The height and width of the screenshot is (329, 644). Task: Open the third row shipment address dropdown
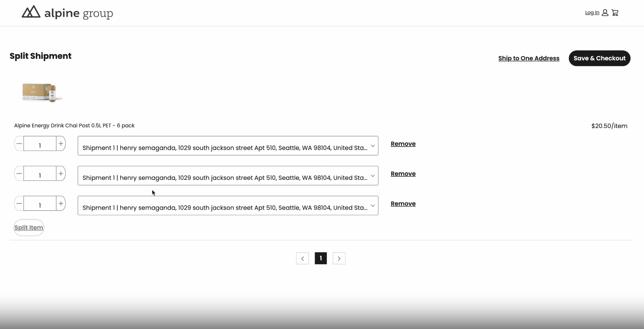pos(228,206)
